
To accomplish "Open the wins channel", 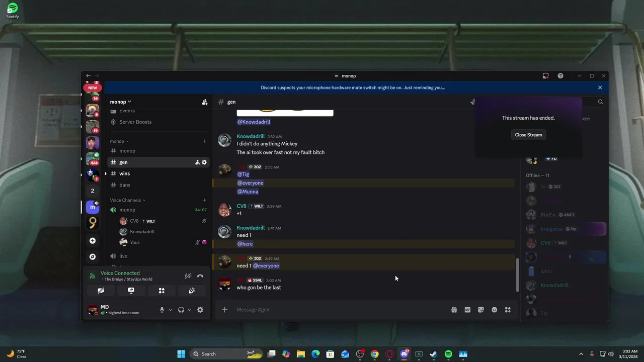I will [x=158, y=173].
